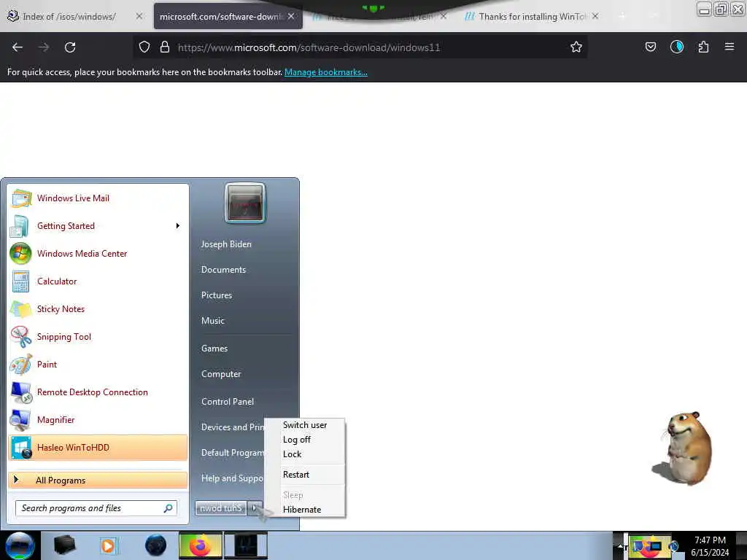The image size is (747, 560).
Task: Open the dark monitor app in taskbar
Action: click(247, 545)
